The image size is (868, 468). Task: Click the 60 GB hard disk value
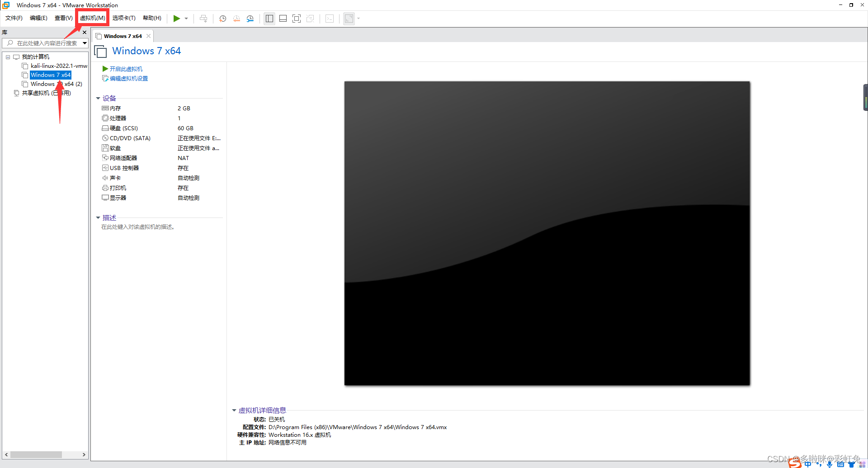(x=185, y=128)
